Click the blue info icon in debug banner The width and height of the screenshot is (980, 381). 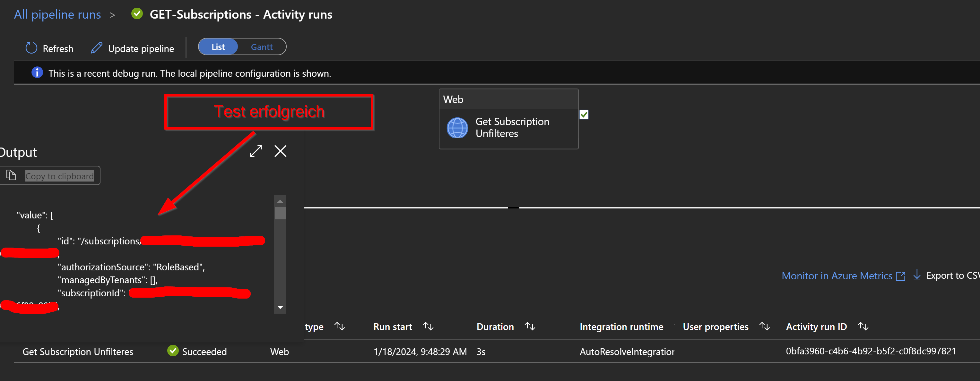tap(37, 72)
